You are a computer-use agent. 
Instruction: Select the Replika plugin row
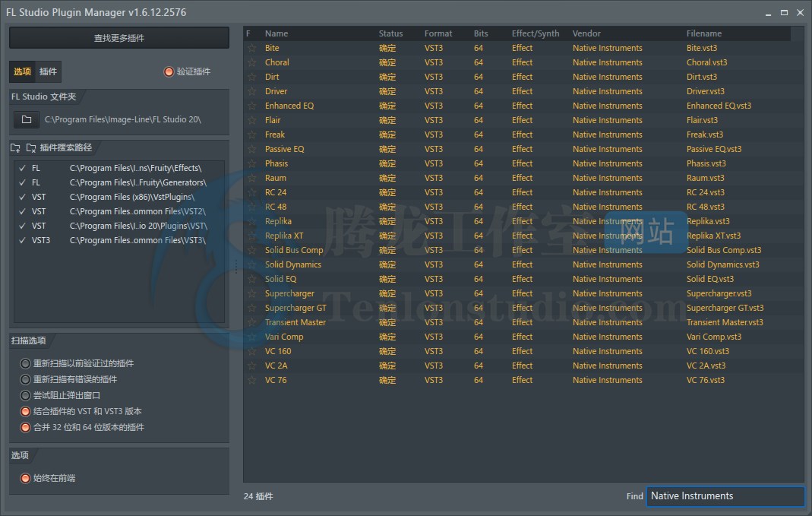(x=523, y=221)
